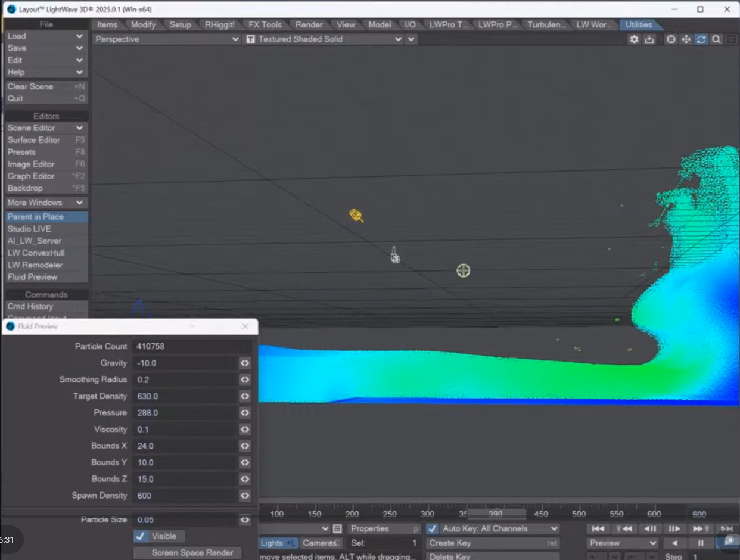Expand the More Windows dropdown
740x560 pixels.
[x=45, y=203]
